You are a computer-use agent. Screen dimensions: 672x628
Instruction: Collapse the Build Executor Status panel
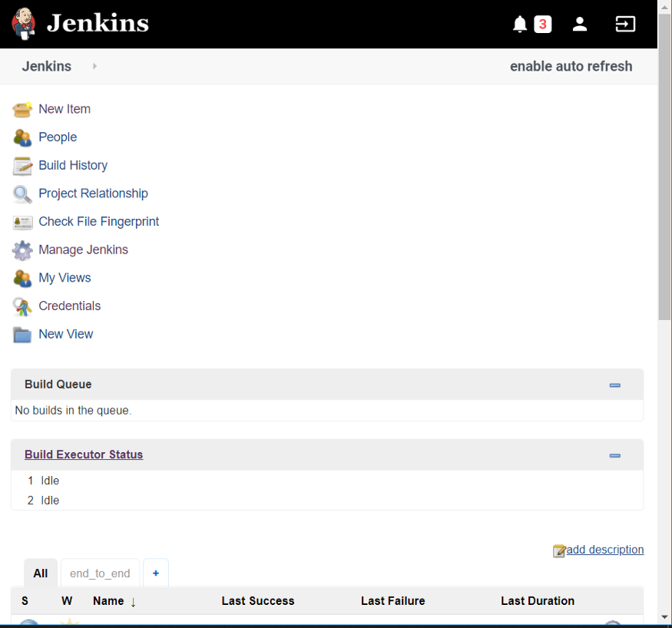[614, 454]
